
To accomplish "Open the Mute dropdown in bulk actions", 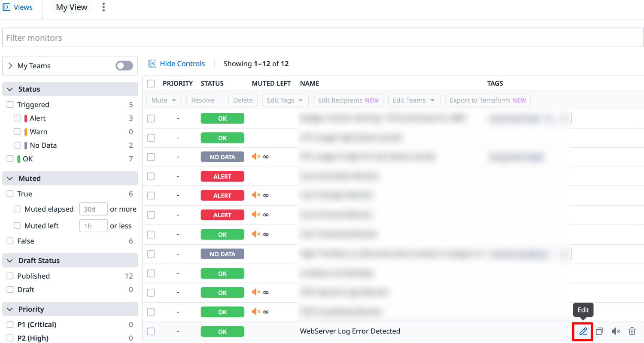I will (x=164, y=100).
